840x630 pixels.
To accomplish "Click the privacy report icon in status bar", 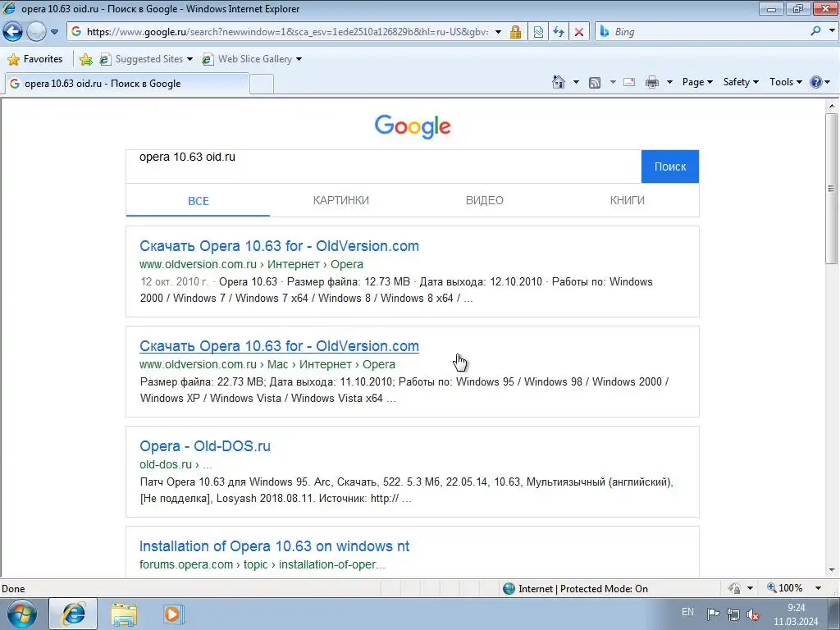I will tap(735, 589).
